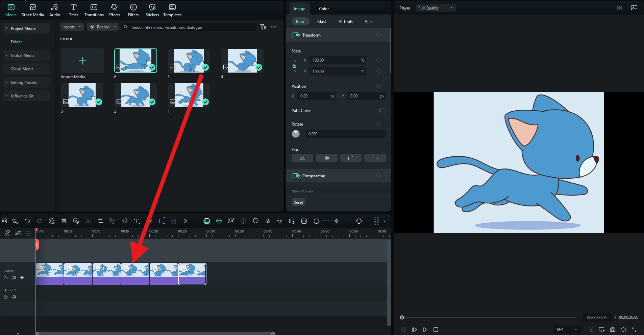
Task: Toggle the Transform switch
Action: pyautogui.click(x=296, y=35)
